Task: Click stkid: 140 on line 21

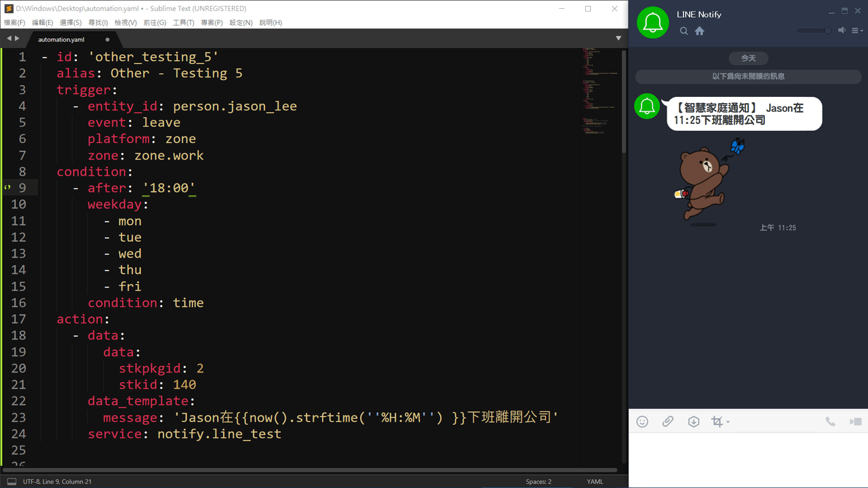Action: [x=157, y=385]
